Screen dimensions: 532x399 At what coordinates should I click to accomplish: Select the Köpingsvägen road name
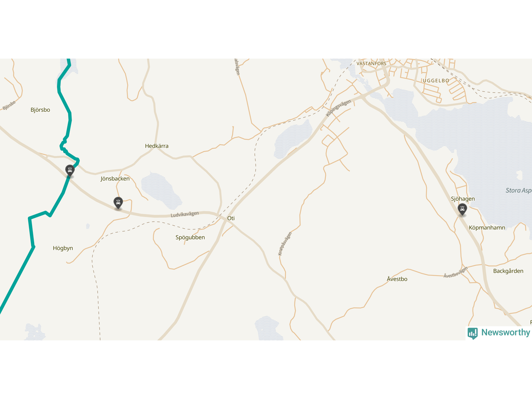point(338,108)
